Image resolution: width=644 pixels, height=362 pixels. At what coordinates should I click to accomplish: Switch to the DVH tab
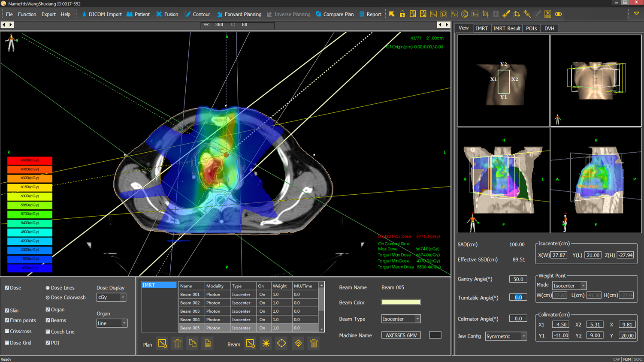point(549,28)
